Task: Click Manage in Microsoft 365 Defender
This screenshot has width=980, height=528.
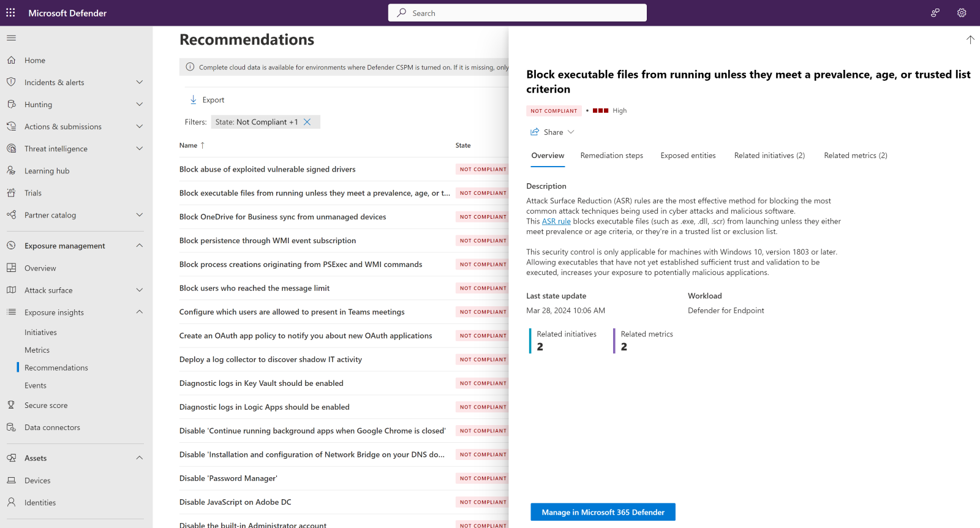Action: click(x=602, y=511)
